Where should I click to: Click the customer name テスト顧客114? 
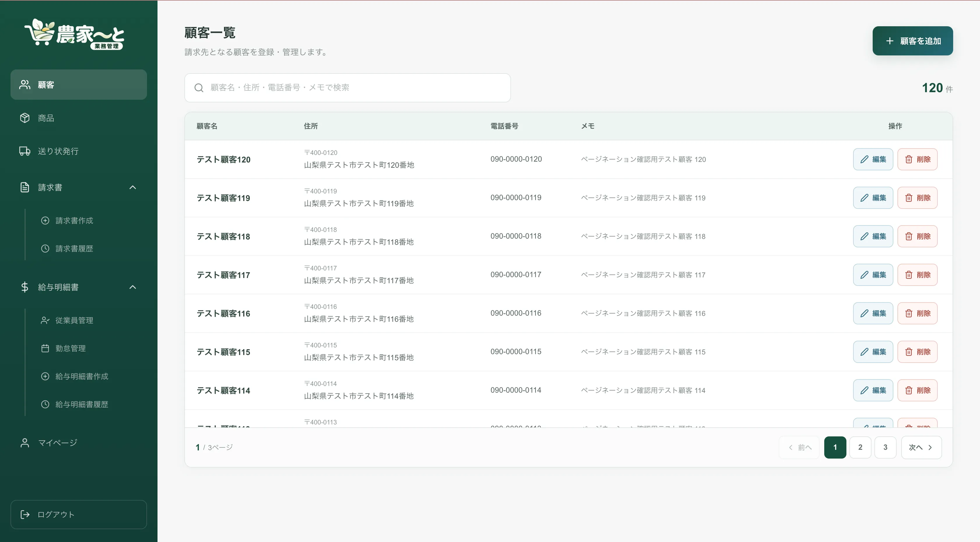click(x=223, y=391)
